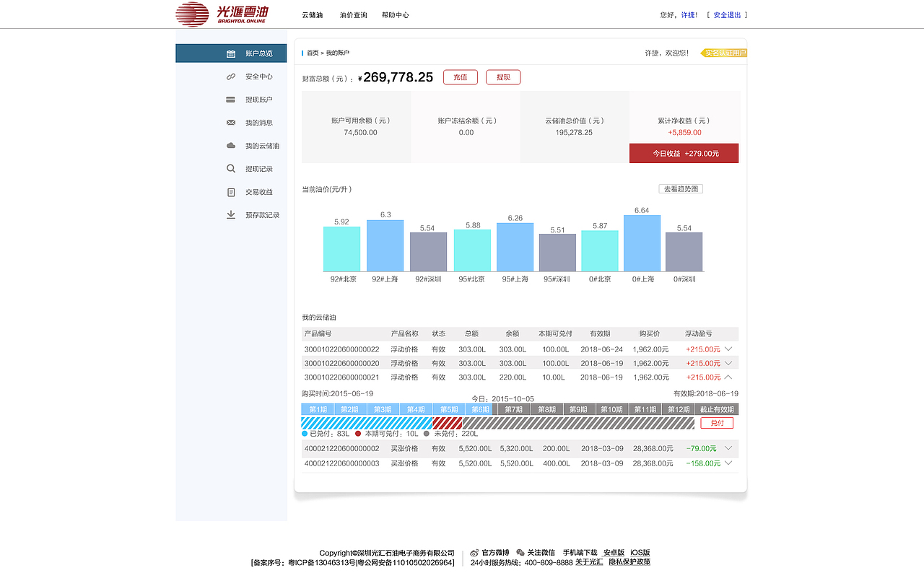Open the 油价查询 menu
Viewport: 924px width, 586px height.
coord(354,14)
